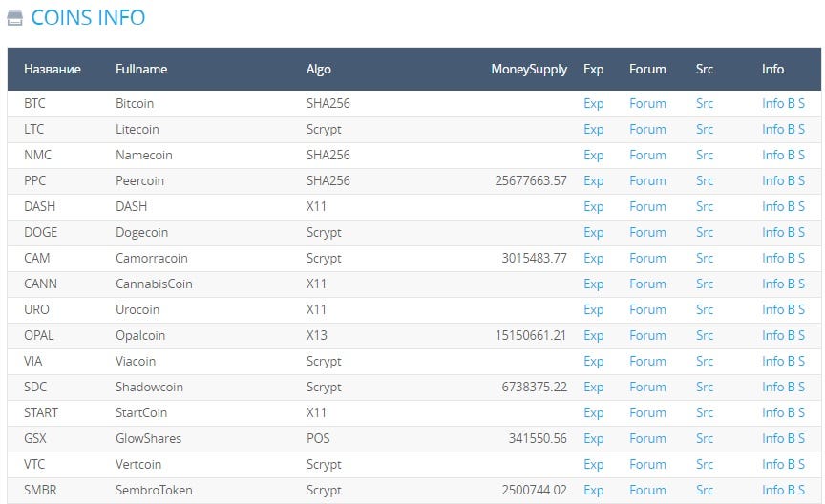This screenshot has width=825, height=504.
Task: Click the COINS INFO heading text
Action: pyautogui.click(x=88, y=18)
